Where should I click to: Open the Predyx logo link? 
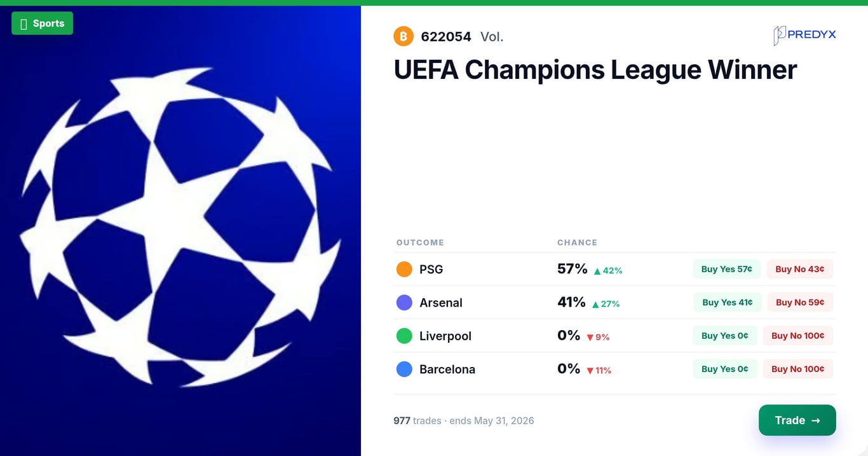coord(804,35)
